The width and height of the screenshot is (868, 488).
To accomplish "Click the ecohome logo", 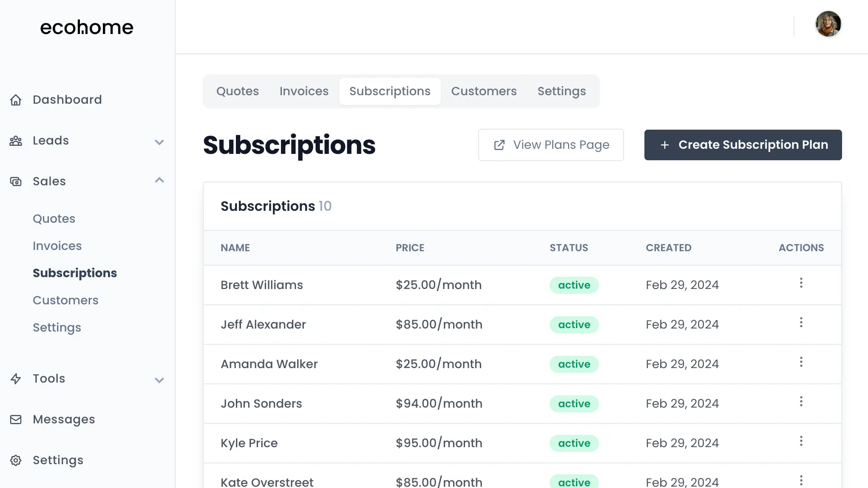I will point(87,27).
